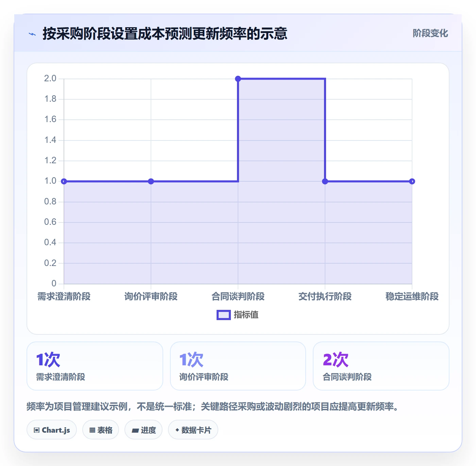Click the 数据卡片 tag pill
Screen dimensions: 476x466
pos(193,430)
